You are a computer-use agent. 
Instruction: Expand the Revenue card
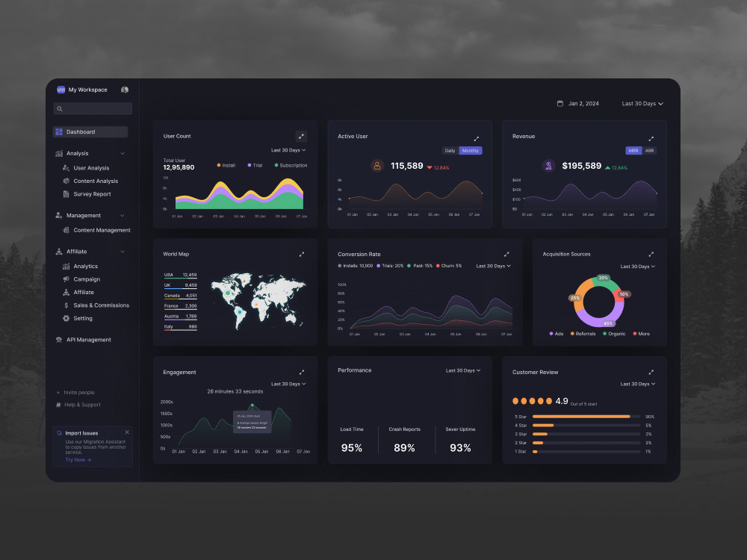point(651,139)
